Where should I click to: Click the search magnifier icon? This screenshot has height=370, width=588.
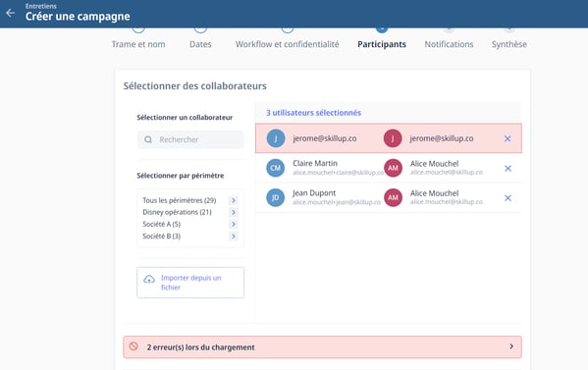pyautogui.click(x=148, y=139)
